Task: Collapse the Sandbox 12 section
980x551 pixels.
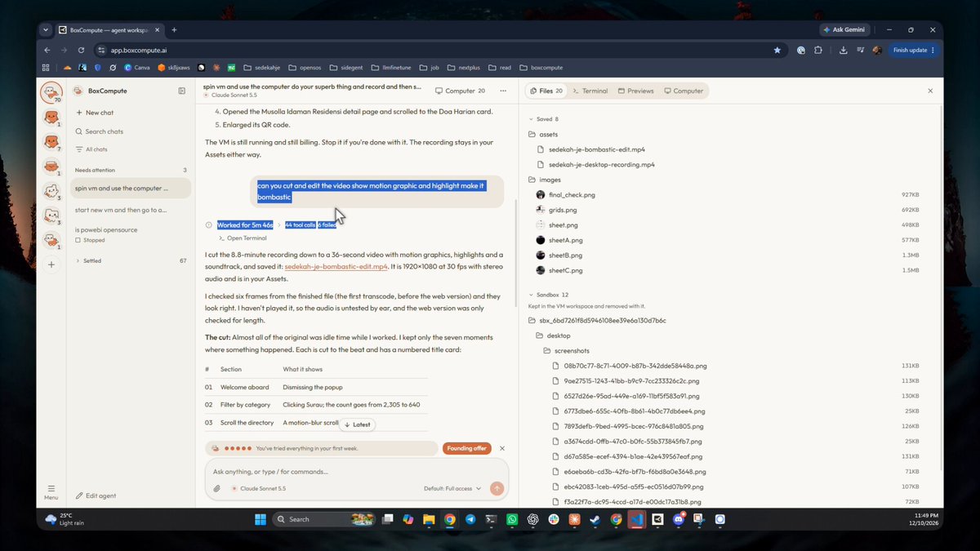Action: coord(547,294)
